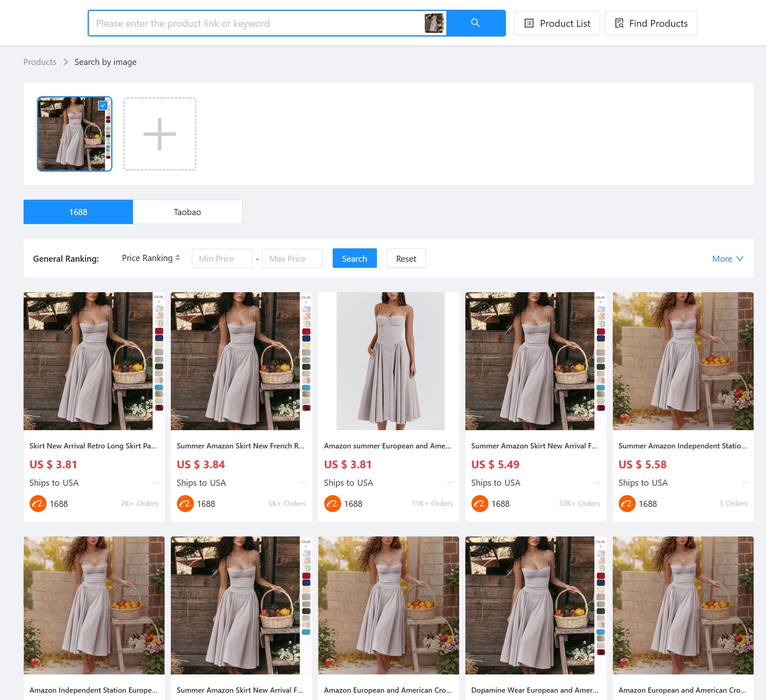Sort results by Price Ranking
Image resolution: width=766 pixels, height=700 pixels.
click(151, 258)
